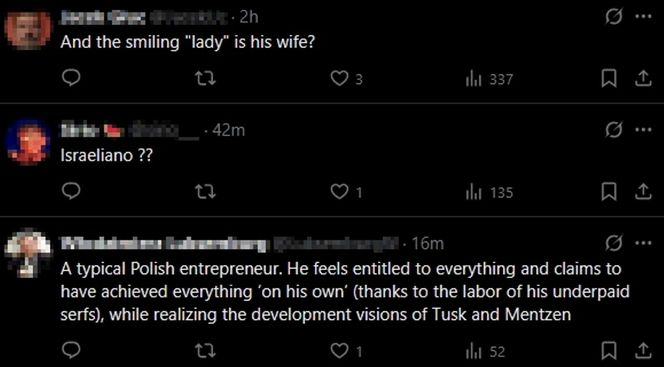Image resolution: width=664 pixels, height=367 pixels.
Task: Bookmark the 'Israeliano ??' comment
Action: tap(609, 193)
